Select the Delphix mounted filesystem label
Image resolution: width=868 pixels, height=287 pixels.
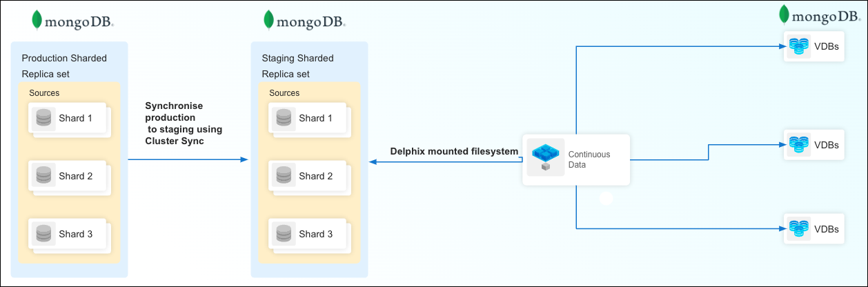[454, 151]
